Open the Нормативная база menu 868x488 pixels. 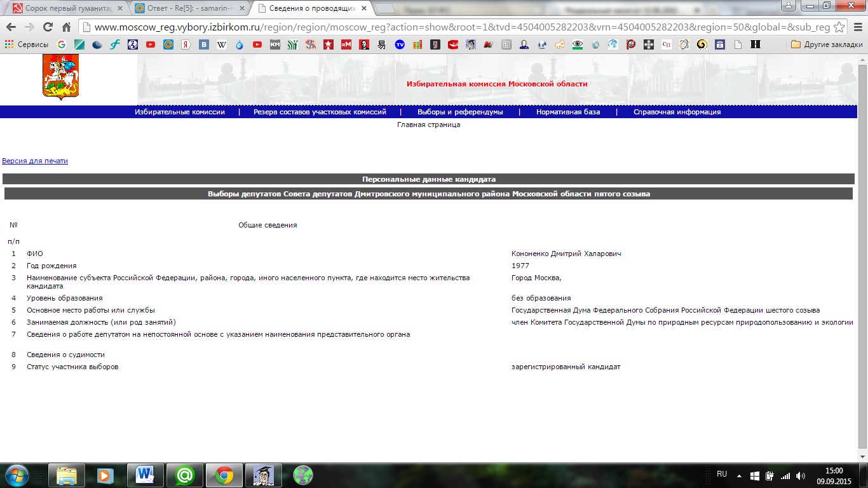click(568, 112)
